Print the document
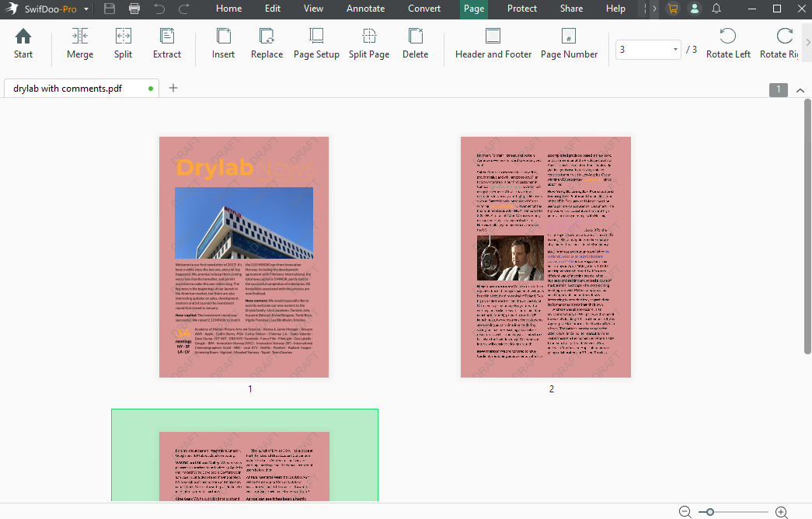Screen dimensions: 812x519 coord(134,9)
